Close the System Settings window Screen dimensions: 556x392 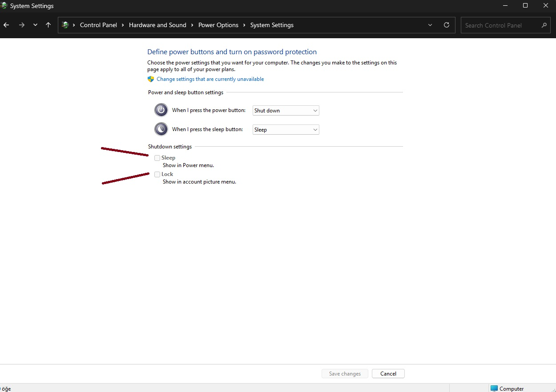pyautogui.click(x=546, y=6)
